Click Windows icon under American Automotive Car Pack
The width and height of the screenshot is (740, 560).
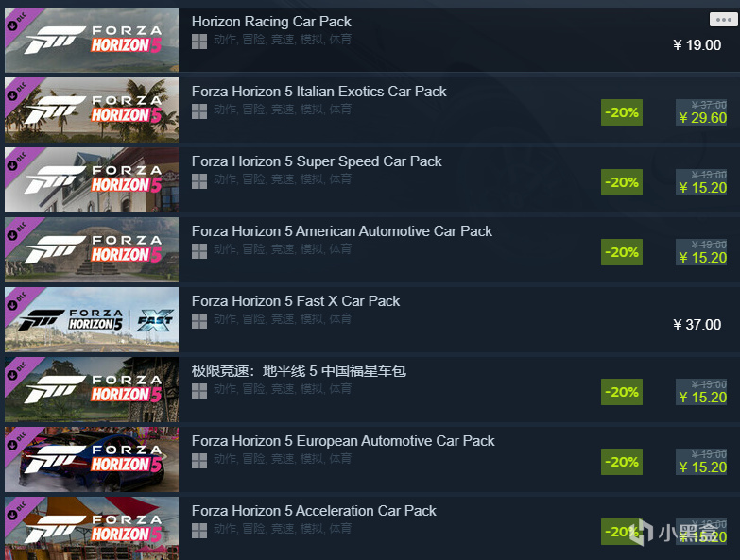[199, 251]
